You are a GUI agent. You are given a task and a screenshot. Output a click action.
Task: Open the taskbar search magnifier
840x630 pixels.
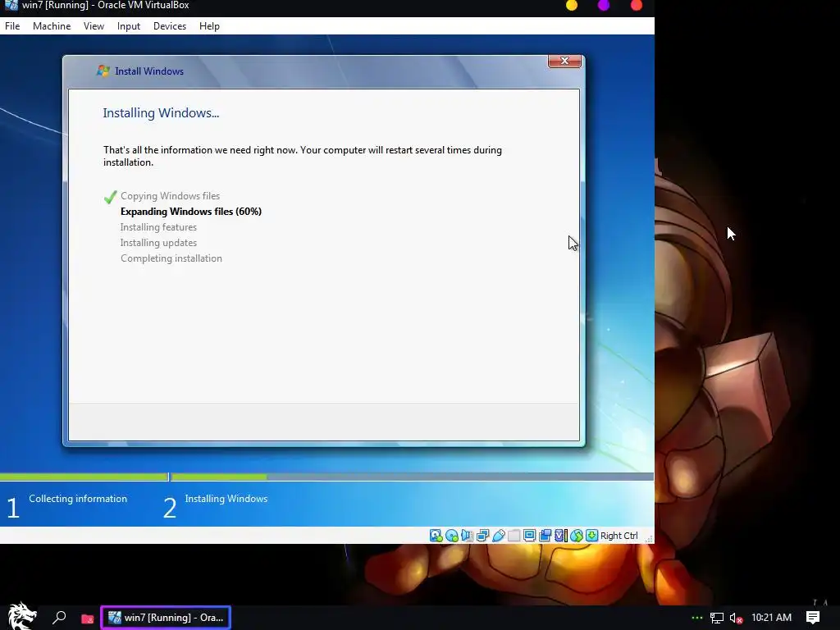[59, 618]
